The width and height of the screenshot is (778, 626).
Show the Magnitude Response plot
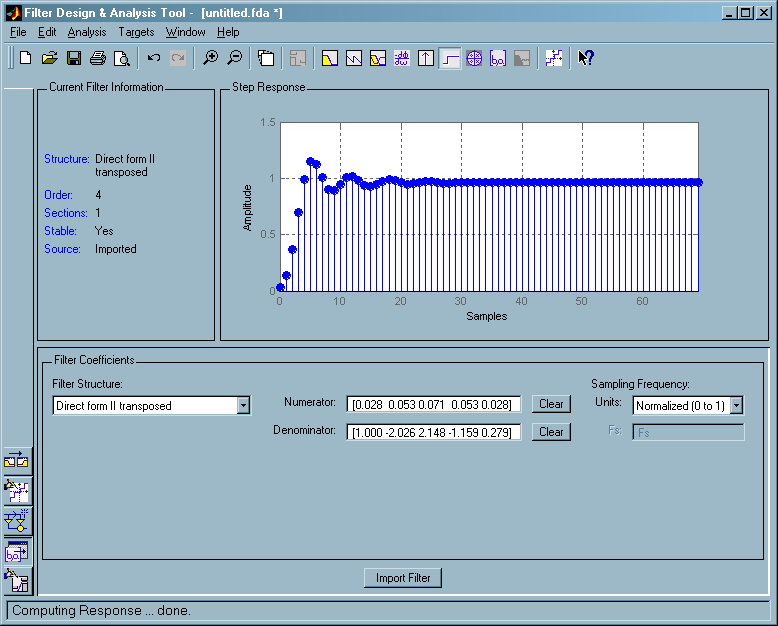click(x=330, y=58)
